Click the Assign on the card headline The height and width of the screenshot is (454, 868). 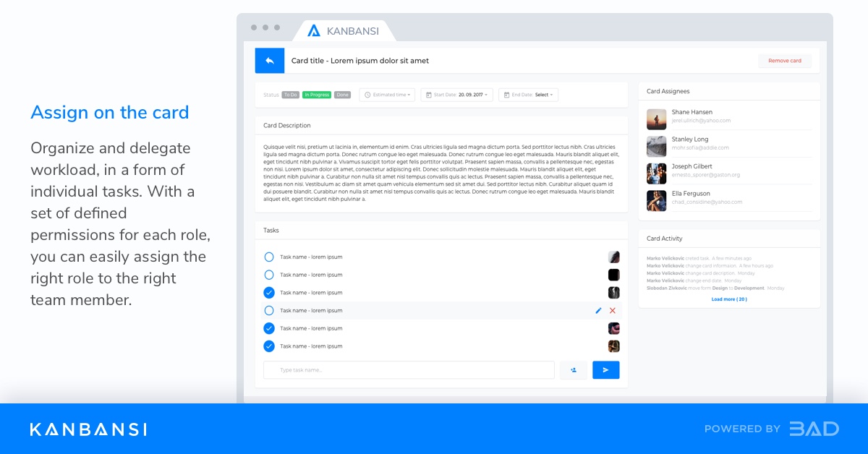110,112
